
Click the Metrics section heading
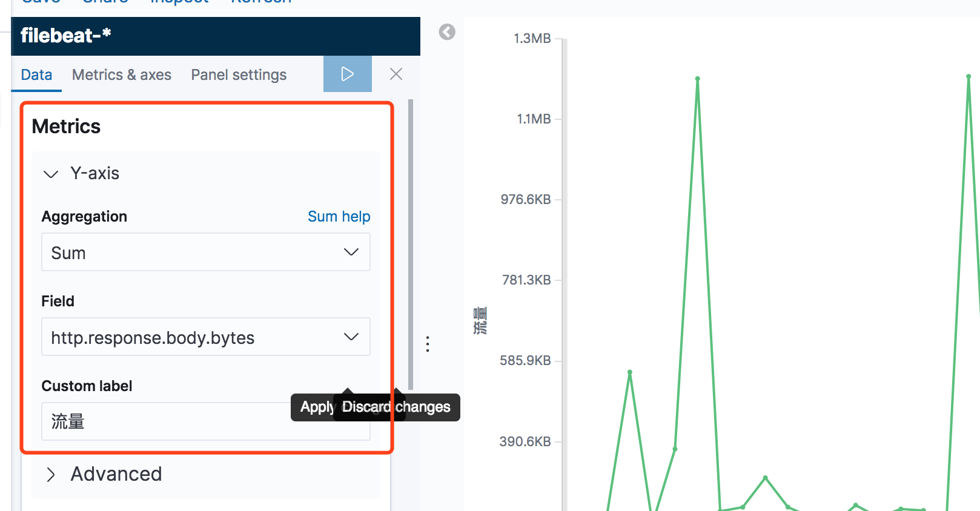tap(66, 127)
